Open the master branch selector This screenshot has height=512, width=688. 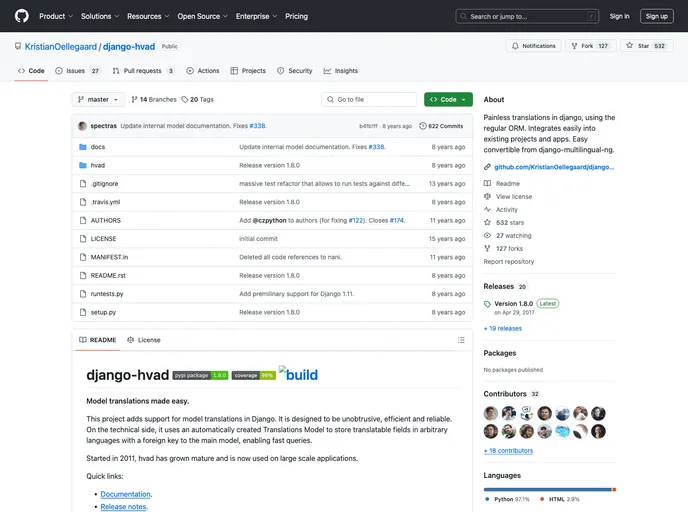(x=98, y=100)
